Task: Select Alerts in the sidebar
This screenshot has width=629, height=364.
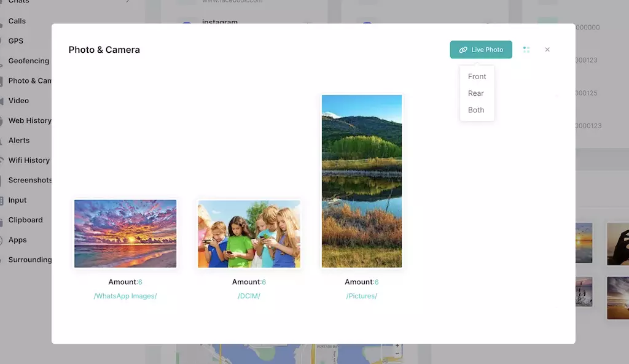Action: point(19,140)
